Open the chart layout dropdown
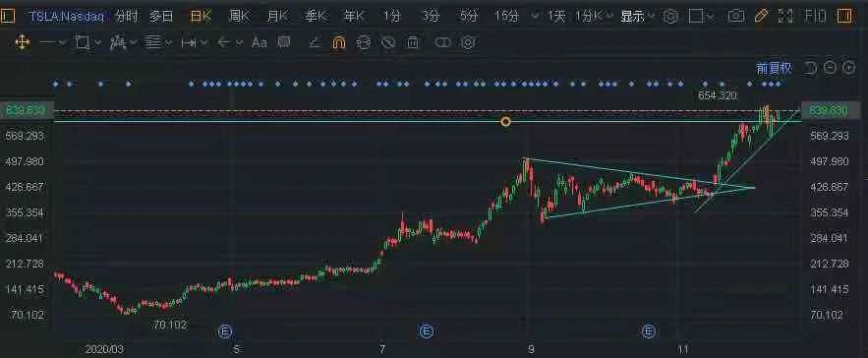This screenshot has height=358, width=868. [x=701, y=17]
